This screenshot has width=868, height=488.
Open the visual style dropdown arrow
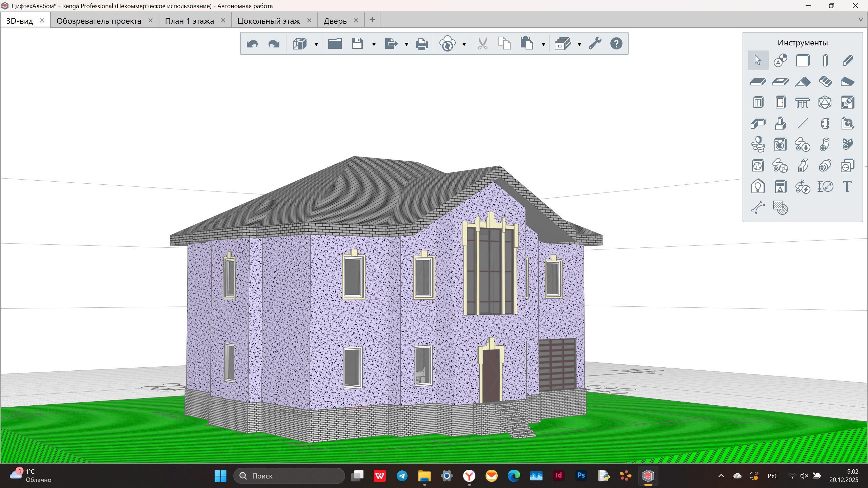[x=316, y=44]
